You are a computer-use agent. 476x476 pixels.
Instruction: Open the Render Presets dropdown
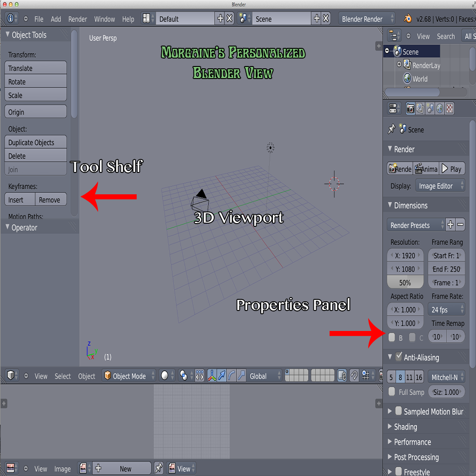point(416,225)
